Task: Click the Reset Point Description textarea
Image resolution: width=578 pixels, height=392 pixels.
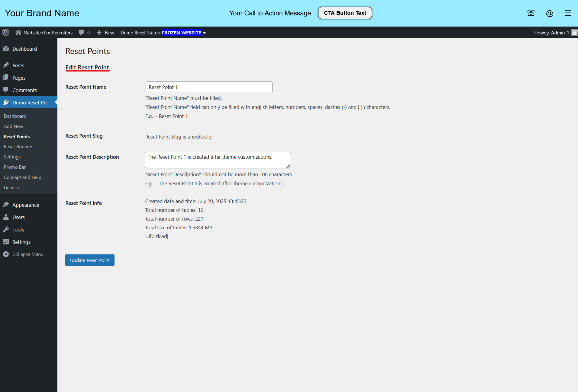Action: pos(218,160)
